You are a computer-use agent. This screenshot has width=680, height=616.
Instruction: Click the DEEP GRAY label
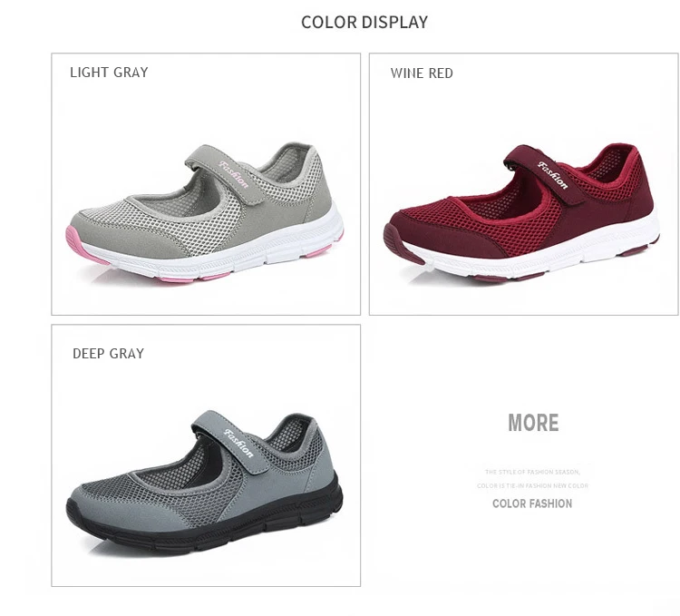click(108, 354)
